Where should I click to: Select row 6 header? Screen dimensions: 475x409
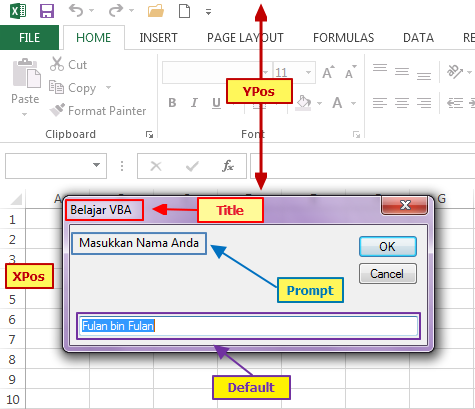point(12,319)
